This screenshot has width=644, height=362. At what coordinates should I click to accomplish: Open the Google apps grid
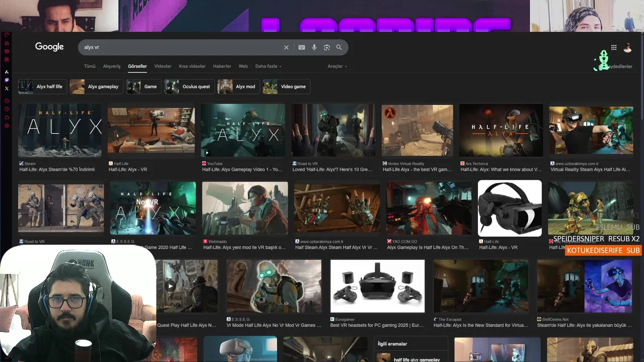pyautogui.click(x=614, y=47)
